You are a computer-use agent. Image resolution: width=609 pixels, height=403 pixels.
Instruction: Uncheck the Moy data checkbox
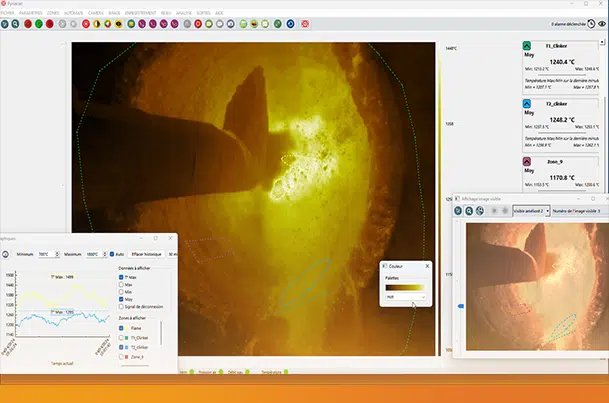122,297
